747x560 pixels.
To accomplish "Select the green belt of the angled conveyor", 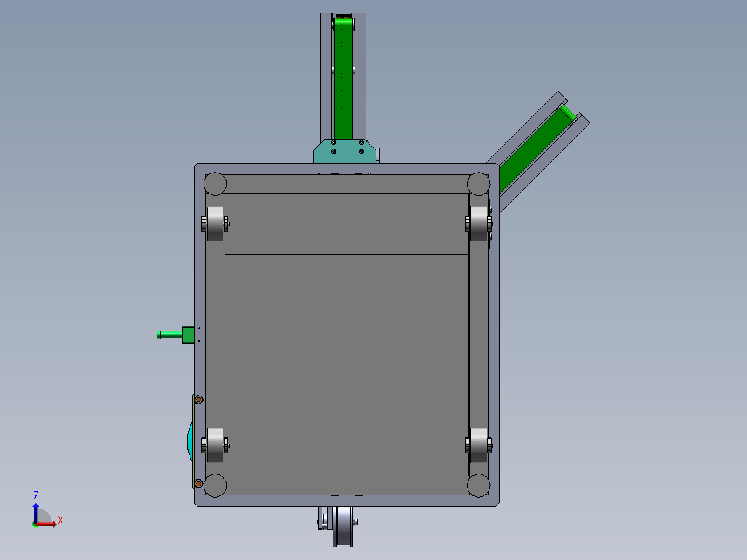I will pos(536,149).
